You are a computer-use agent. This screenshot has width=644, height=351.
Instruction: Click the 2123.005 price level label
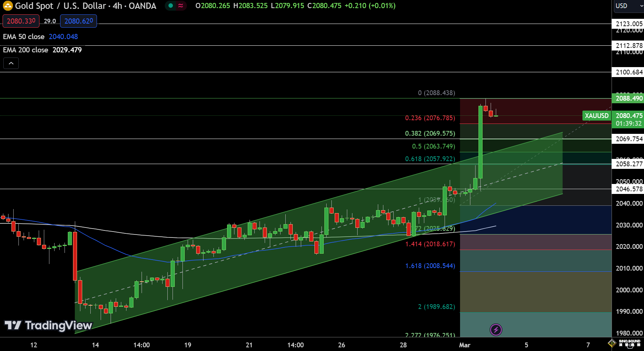click(x=629, y=24)
